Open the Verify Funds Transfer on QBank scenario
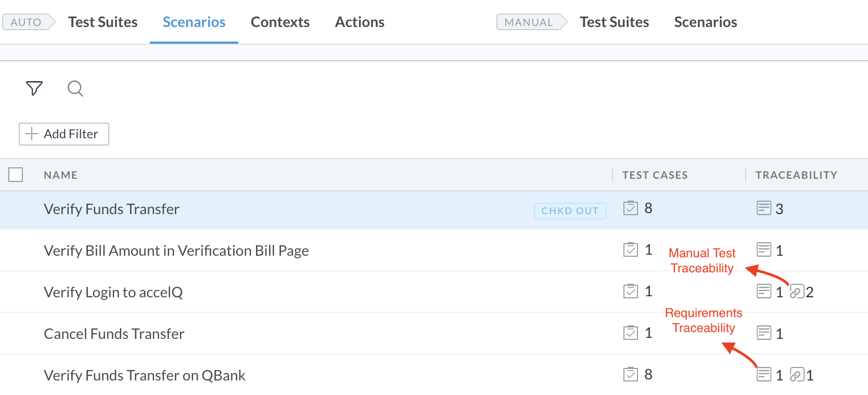 pyautogui.click(x=145, y=375)
